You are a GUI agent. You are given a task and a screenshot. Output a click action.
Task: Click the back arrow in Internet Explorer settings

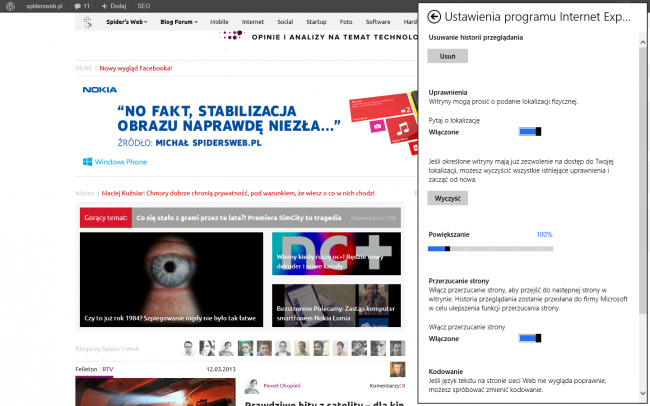(x=434, y=17)
